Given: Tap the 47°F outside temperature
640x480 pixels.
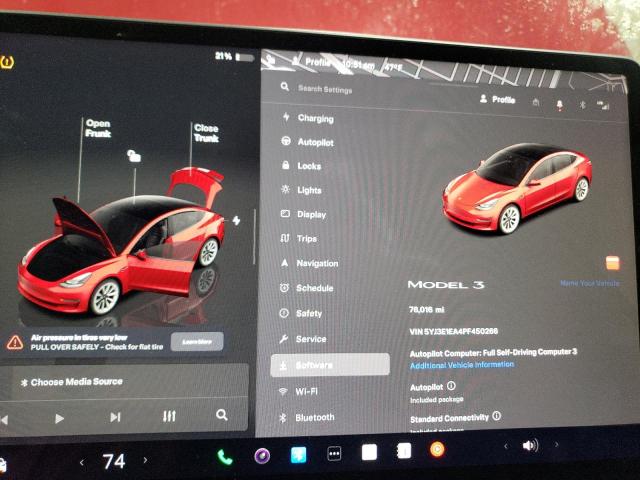Looking at the screenshot, I should [393, 67].
